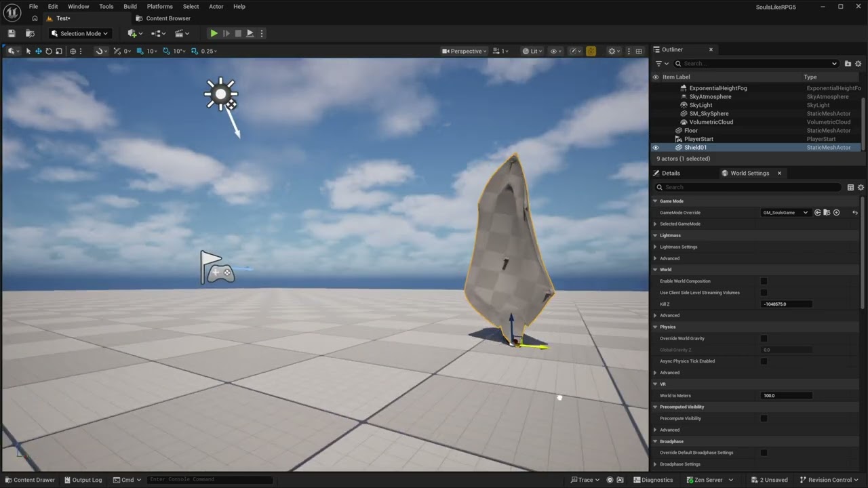Click Outliner create new folder icon
This screenshot has height=488, width=868.
[848, 64]
